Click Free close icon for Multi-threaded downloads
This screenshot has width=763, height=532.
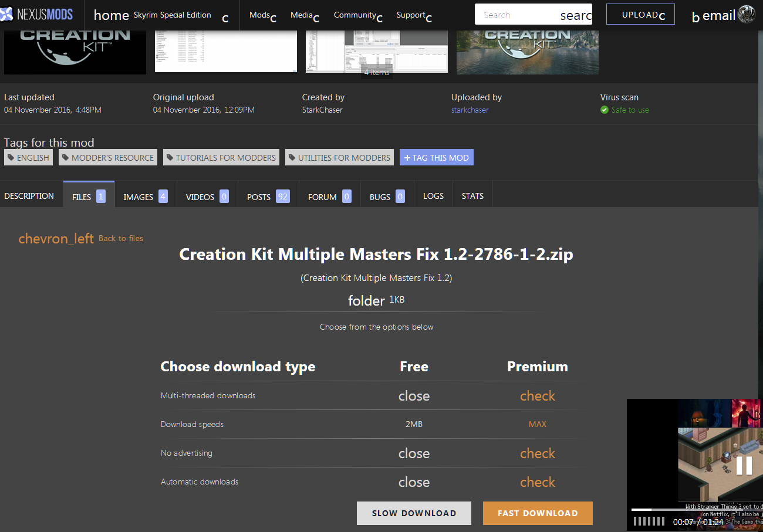(x=414, y=396)
